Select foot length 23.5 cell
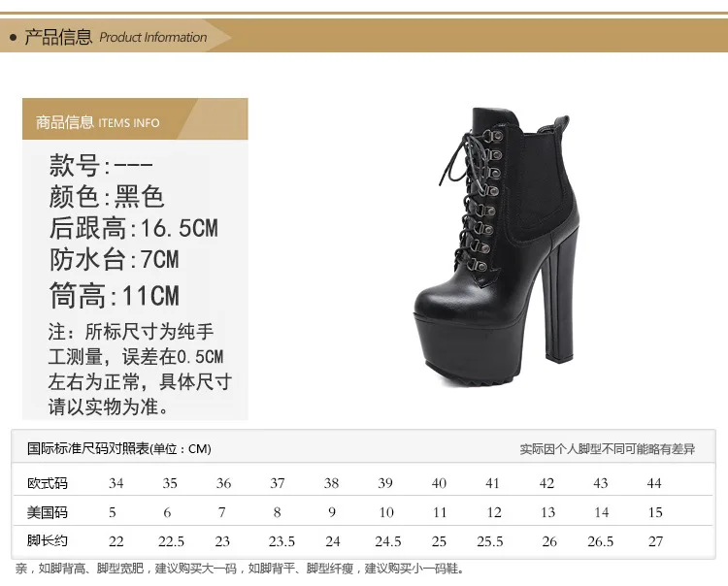Image resolution: width=728 pixels, height=586 pixels. [x=281, y=541]
